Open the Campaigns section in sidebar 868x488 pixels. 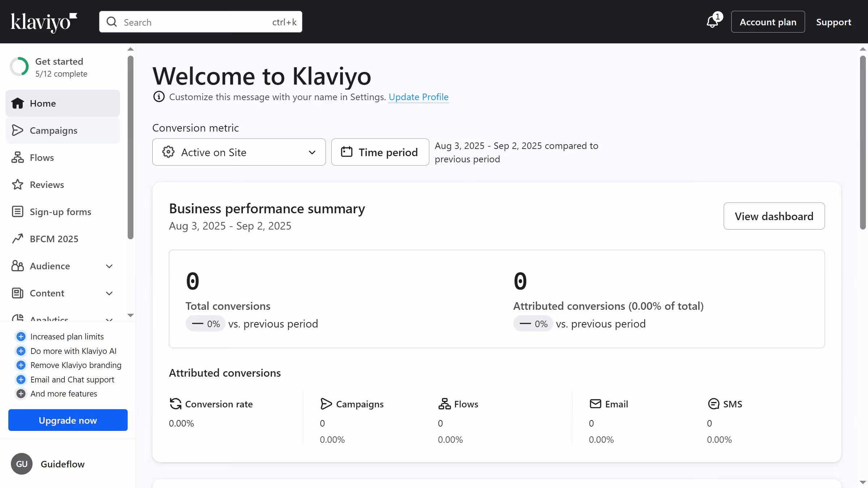coord(54,130)
